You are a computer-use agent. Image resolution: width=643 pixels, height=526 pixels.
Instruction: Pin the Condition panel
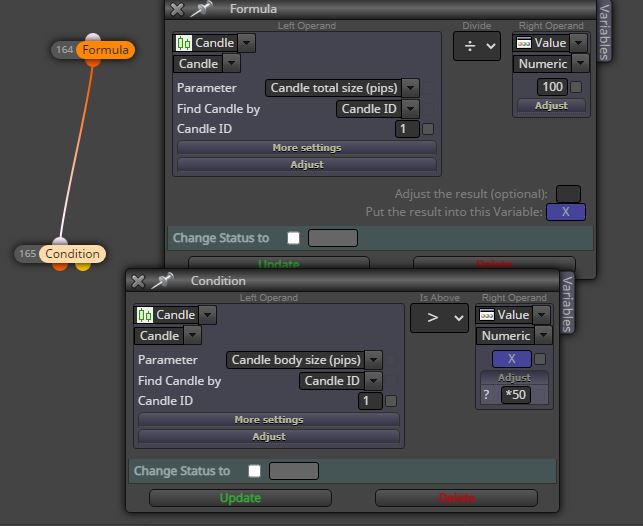click(162, 280)
